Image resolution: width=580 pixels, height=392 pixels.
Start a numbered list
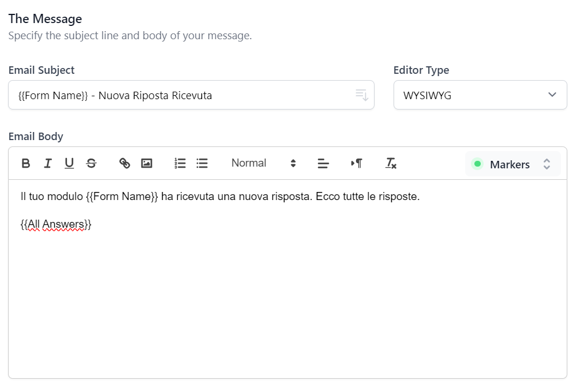click(180, 164)
